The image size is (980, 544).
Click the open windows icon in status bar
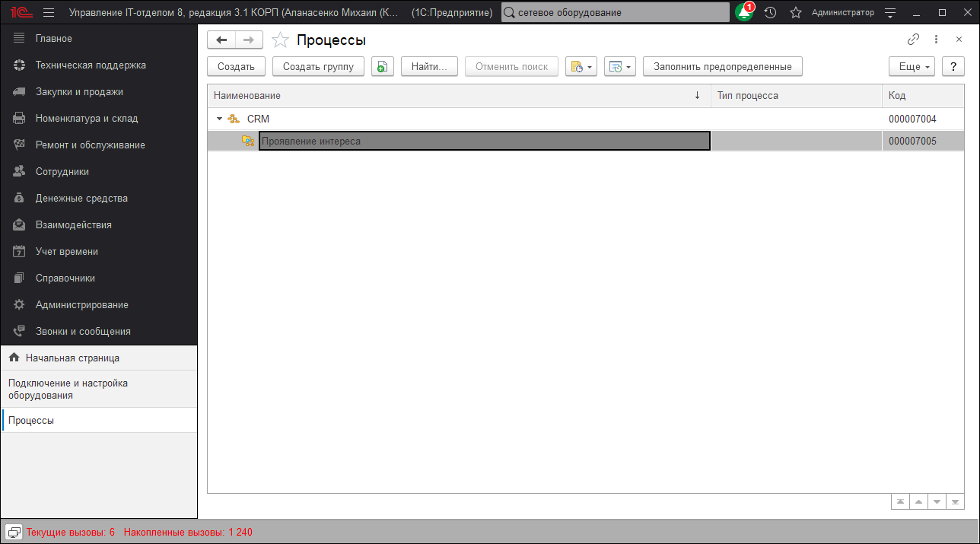tap(14, 532)
